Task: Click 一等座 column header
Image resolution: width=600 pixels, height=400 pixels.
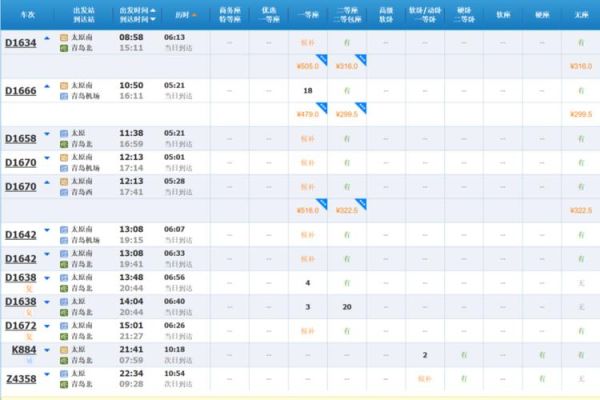Action: point(308,15)
